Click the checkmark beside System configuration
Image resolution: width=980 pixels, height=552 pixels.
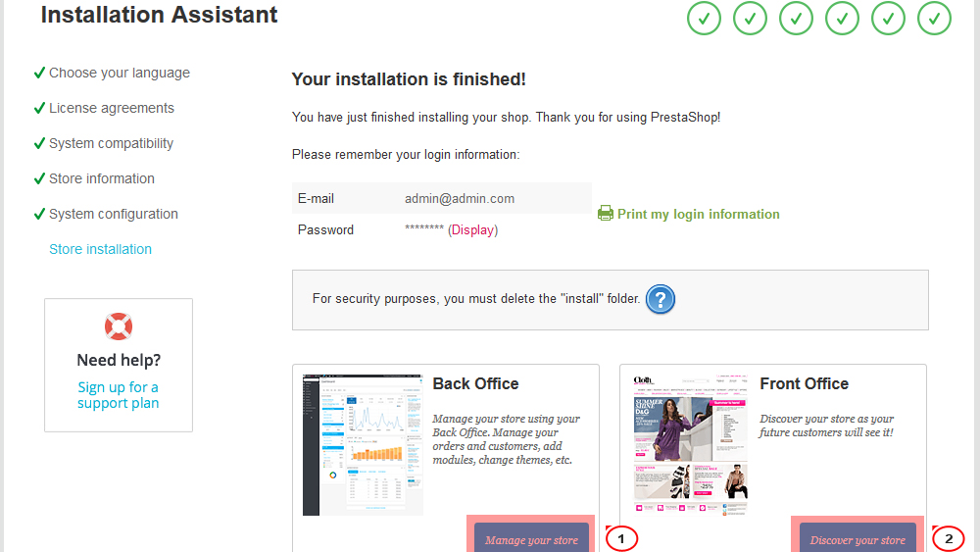[39, 214]
